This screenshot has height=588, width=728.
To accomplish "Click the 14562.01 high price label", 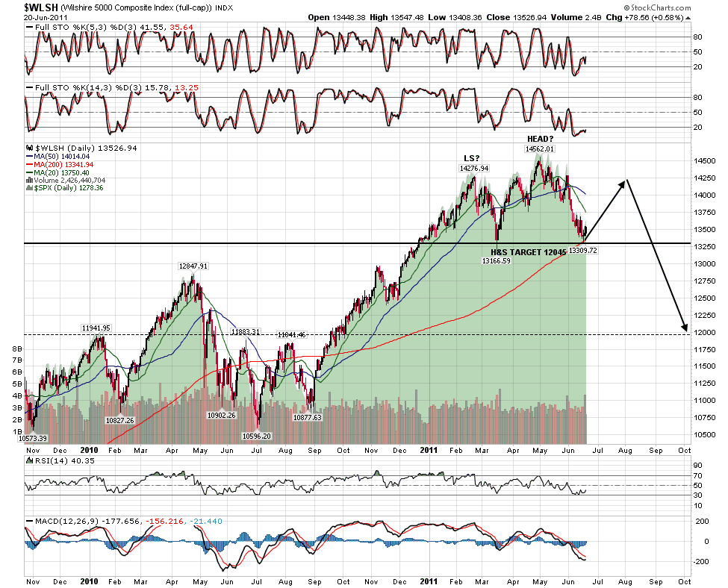I will [x=540, y=148].
